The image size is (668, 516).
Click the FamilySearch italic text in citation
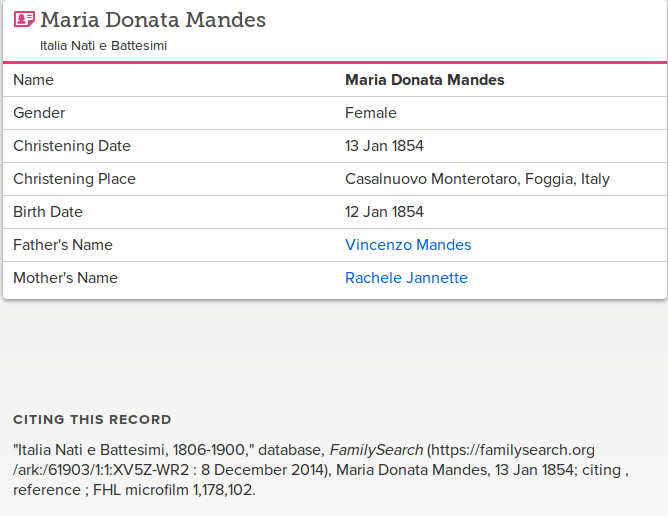click(376, 450)
